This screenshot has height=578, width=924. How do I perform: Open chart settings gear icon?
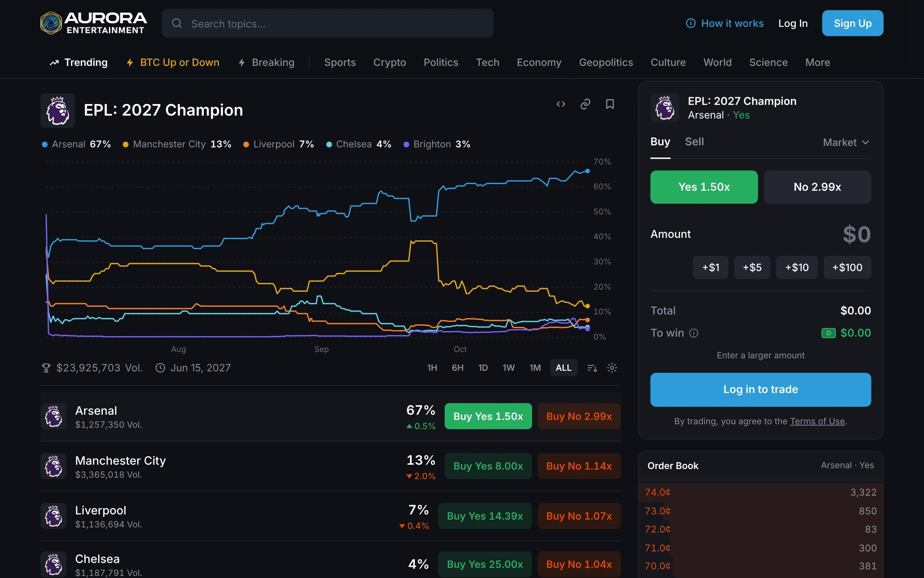pyautogui.click(x=612, y=368)
